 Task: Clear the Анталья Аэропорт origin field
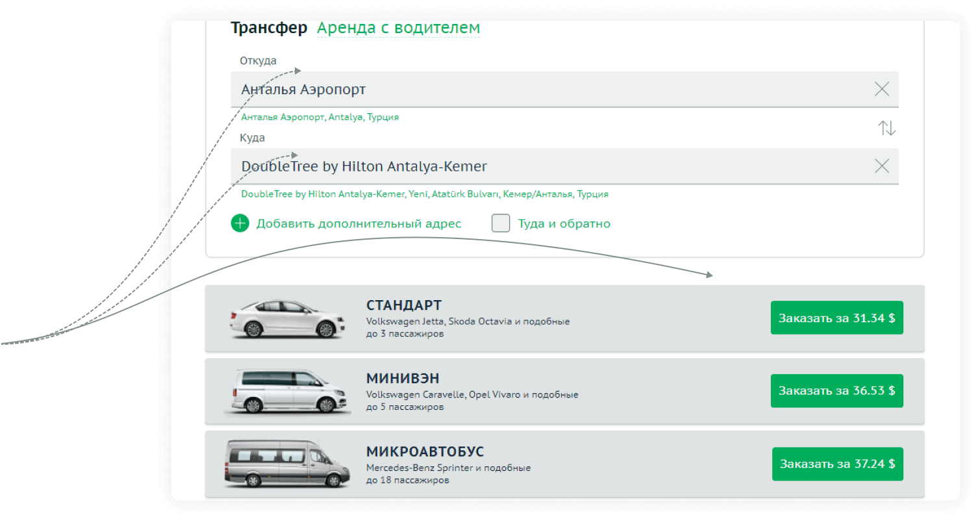[881, 90]
